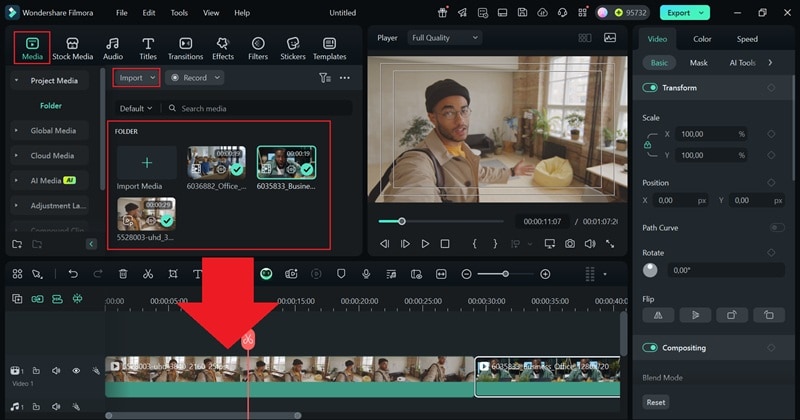The image size is (800, 420).
Task: Open the Transitions panel
Action: (186, 48)
